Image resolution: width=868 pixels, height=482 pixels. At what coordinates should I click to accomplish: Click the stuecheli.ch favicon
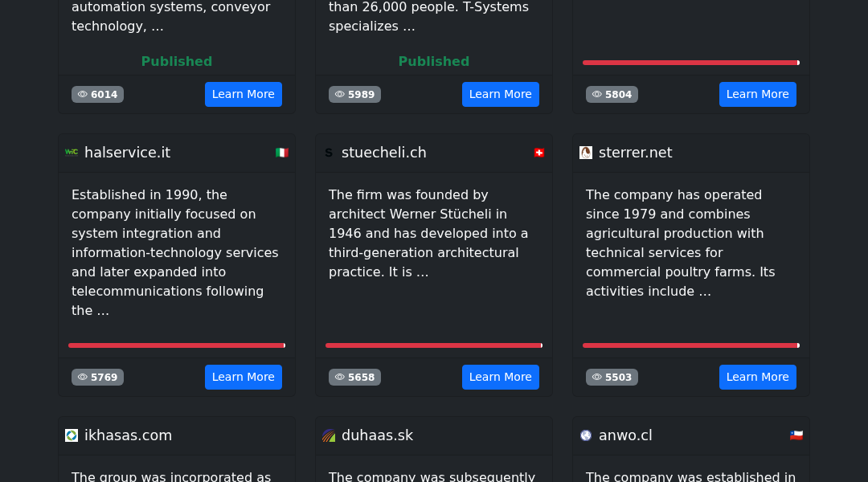pyautogui.click(x=329, y=153)
